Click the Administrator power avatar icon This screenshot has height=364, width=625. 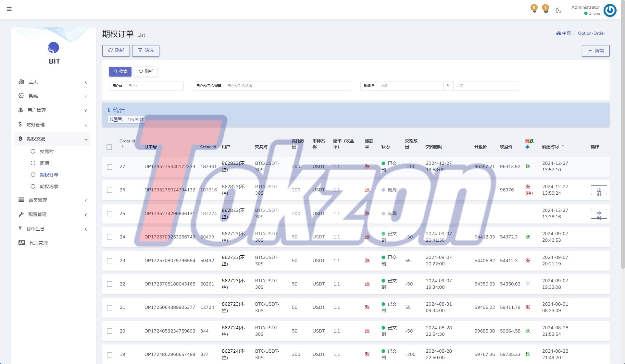coord(610,10)
